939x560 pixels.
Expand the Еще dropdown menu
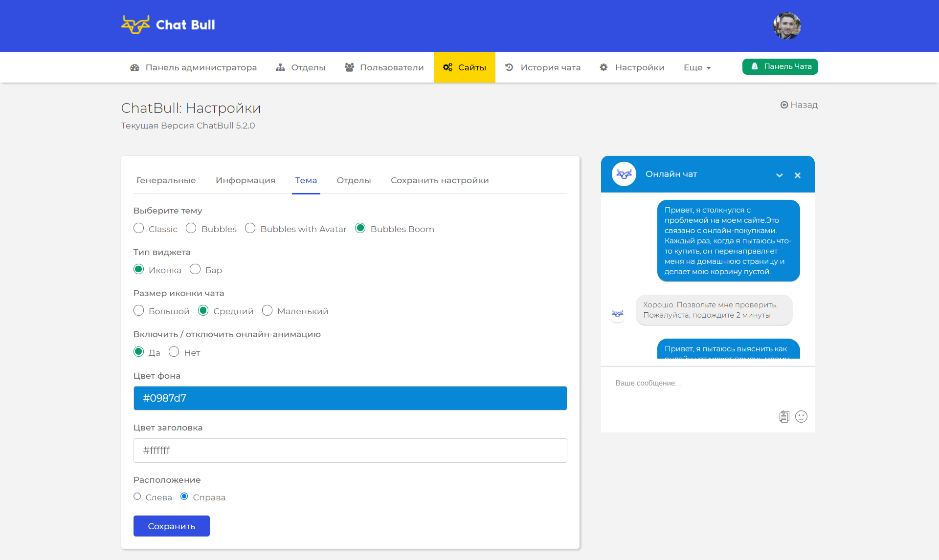coord(697,67)
